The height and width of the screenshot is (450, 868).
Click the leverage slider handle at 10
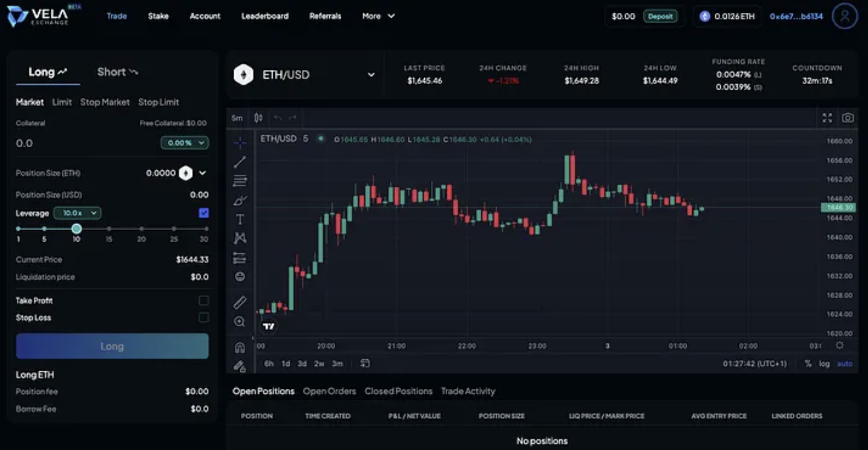pos(77,229)
